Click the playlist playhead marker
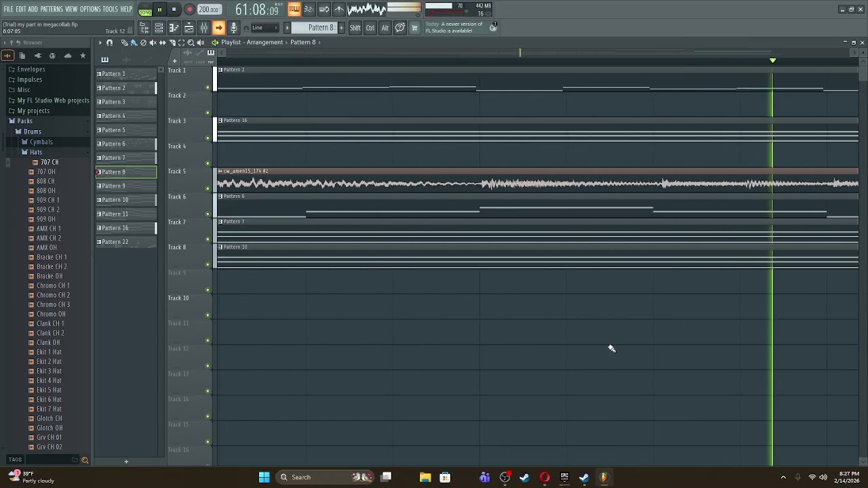 772,61
